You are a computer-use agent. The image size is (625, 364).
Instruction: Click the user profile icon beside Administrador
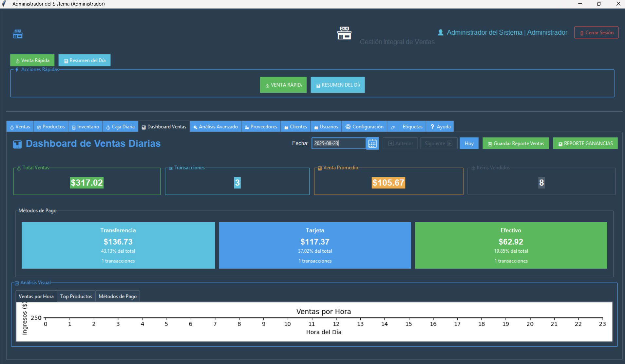441,32
